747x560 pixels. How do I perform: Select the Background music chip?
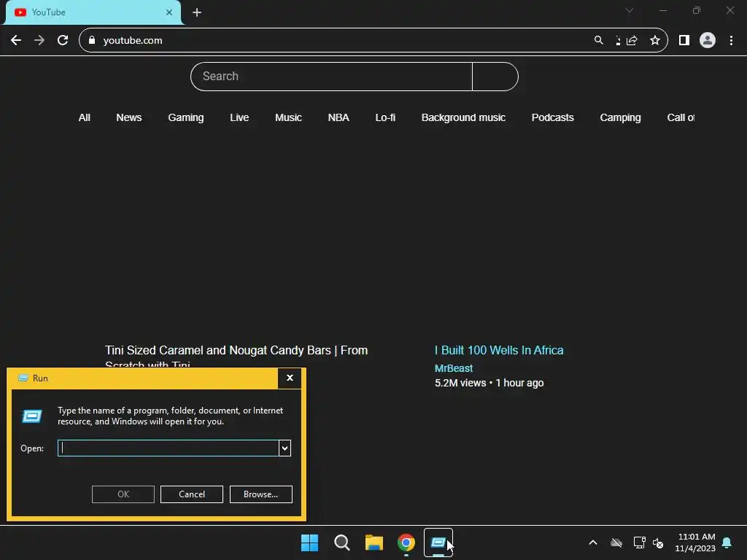click(x=463, y=117)
